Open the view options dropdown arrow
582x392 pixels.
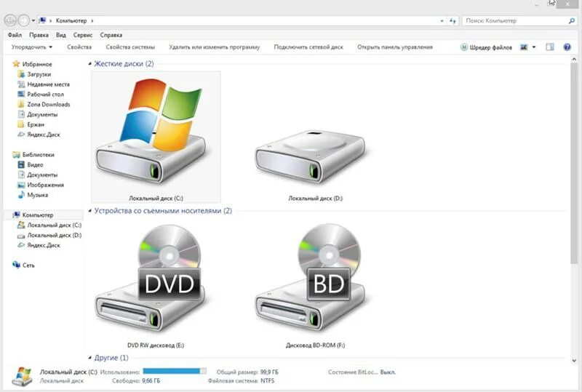pyautogui.click(x=534, y=47)
